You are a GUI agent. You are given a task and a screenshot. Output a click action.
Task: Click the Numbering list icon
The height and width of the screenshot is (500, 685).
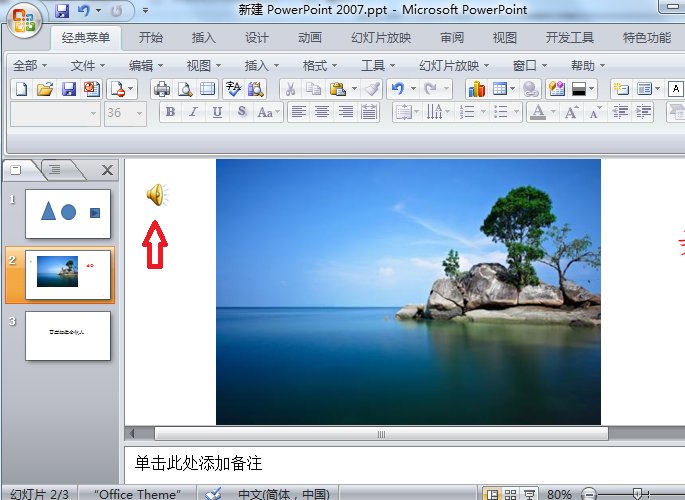[x=467, y=112]
